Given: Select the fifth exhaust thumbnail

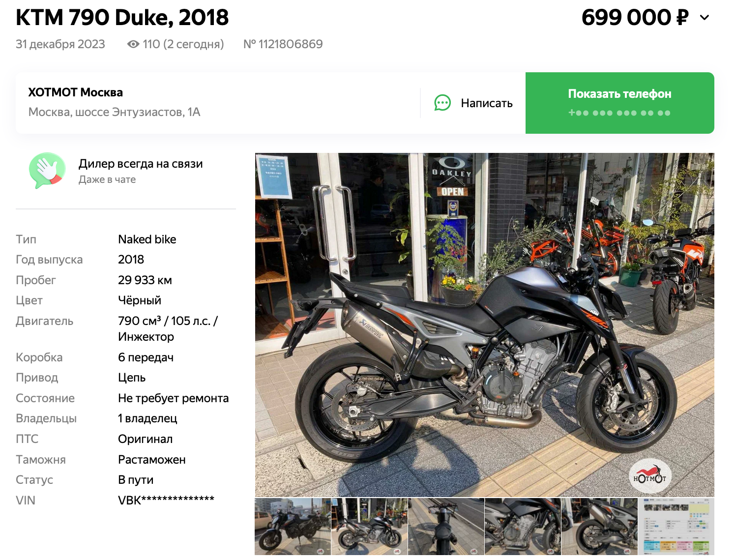Looking at the screenshot, I should point(599,527).
